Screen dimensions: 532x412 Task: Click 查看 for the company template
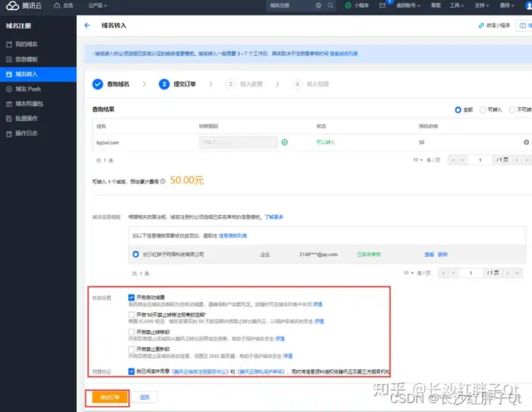click(x=429, y=254)
